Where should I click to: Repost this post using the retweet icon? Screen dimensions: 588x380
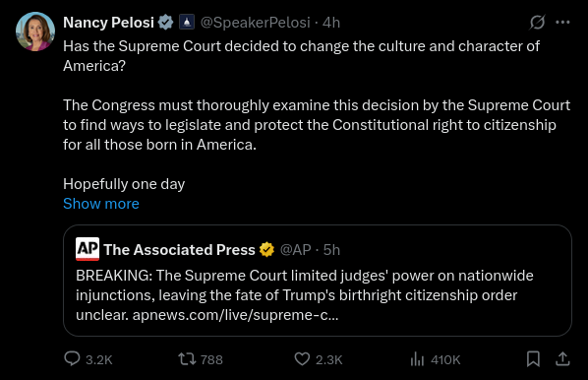click(187, 359)
